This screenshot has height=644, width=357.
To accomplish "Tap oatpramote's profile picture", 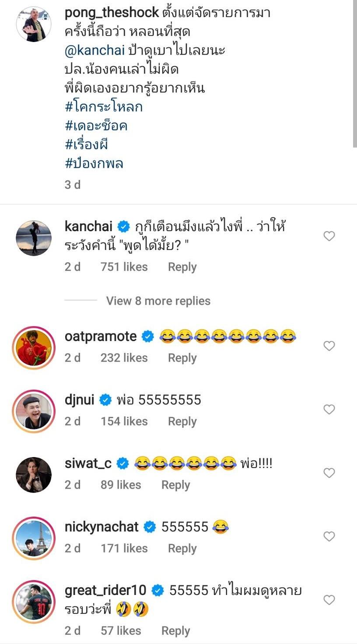I will pyautogui.click(x=34, y=347).
